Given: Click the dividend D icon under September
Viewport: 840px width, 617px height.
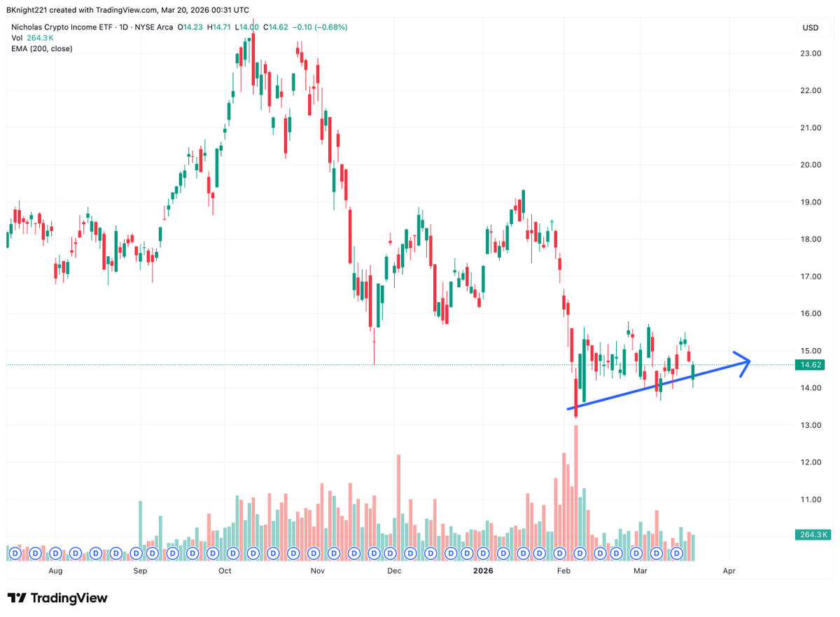Looking at the screenshot, I should pyautogui.click(x=136, y=553).
